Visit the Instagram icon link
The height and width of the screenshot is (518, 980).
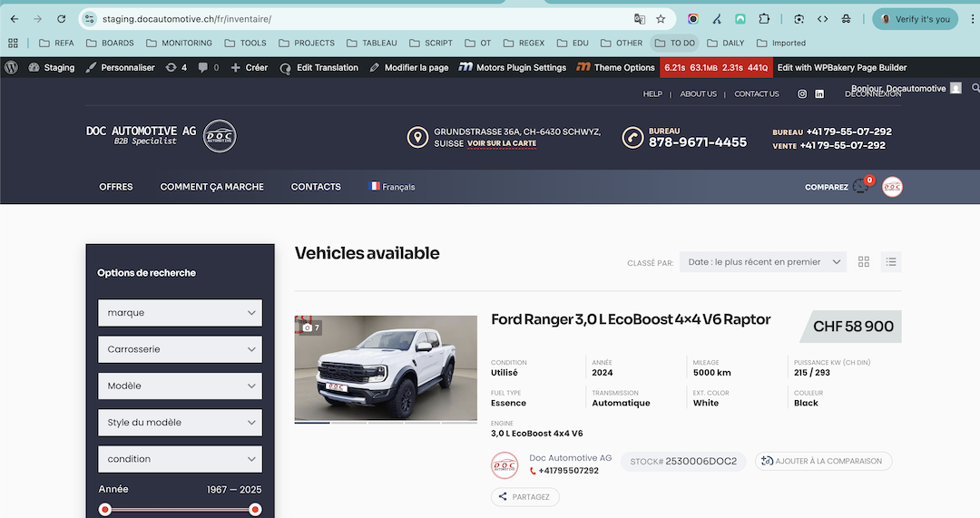[802, 93]
